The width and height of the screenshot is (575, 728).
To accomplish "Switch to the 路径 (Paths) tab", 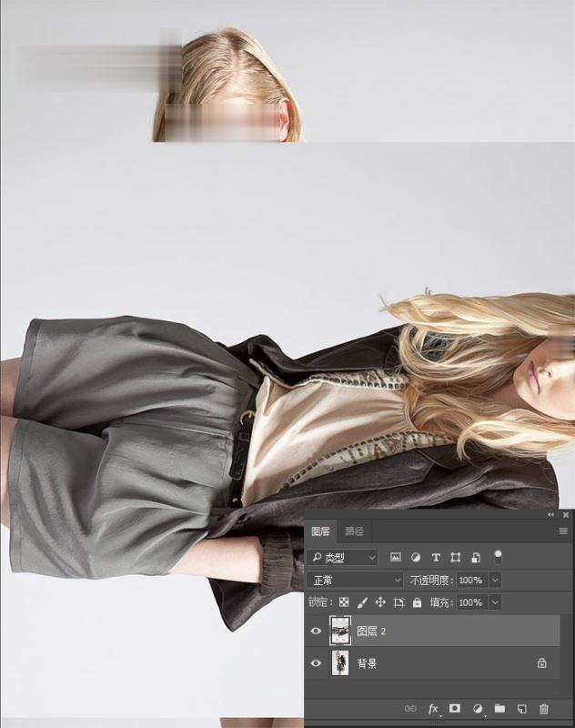I will (x=355, y=531).
